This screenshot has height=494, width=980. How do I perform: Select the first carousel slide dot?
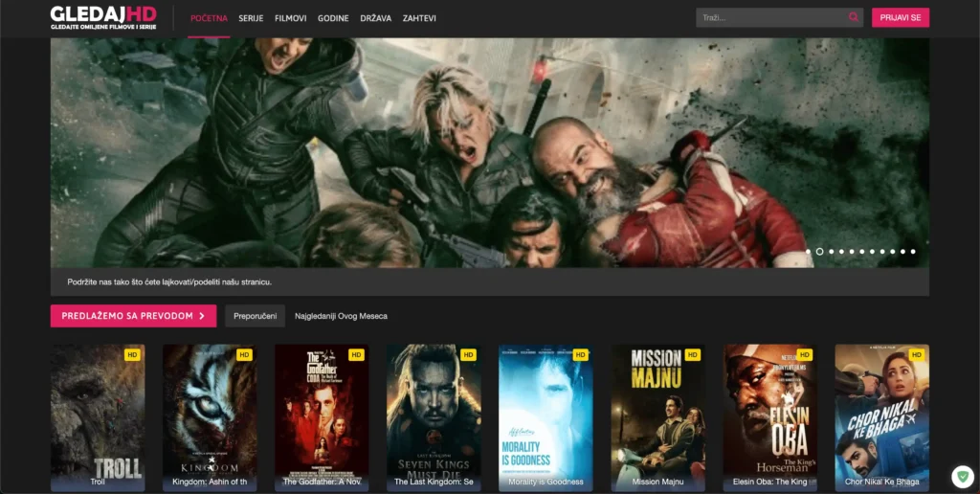tap(808, 252)
